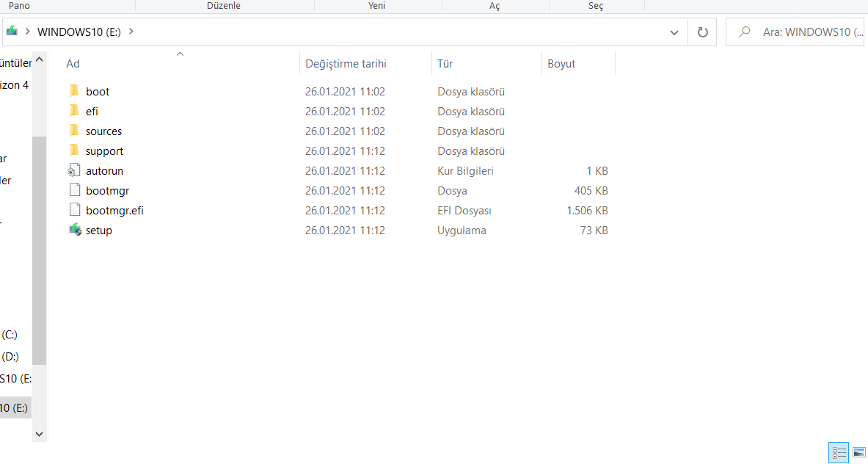Open the address bar history dropdown
Image resolution: width=868 pixels, height=464 pixels.
pos(674,32)
